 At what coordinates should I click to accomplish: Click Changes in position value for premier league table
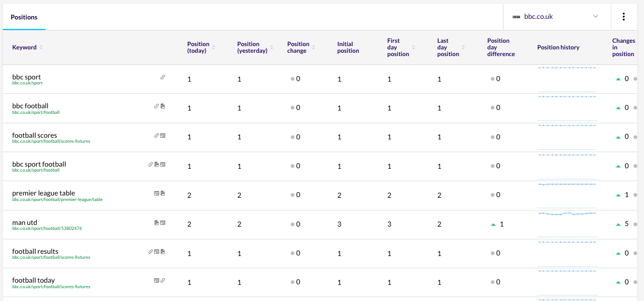[626, 195]
